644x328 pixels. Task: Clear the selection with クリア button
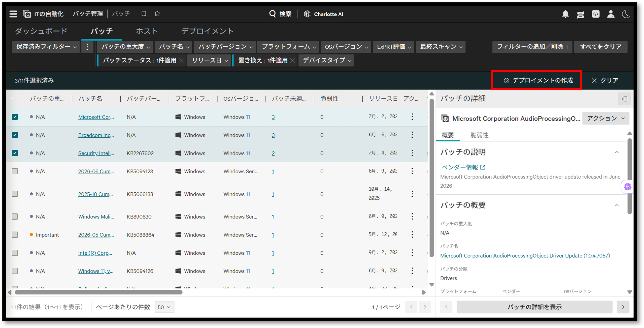coord(605,80)
